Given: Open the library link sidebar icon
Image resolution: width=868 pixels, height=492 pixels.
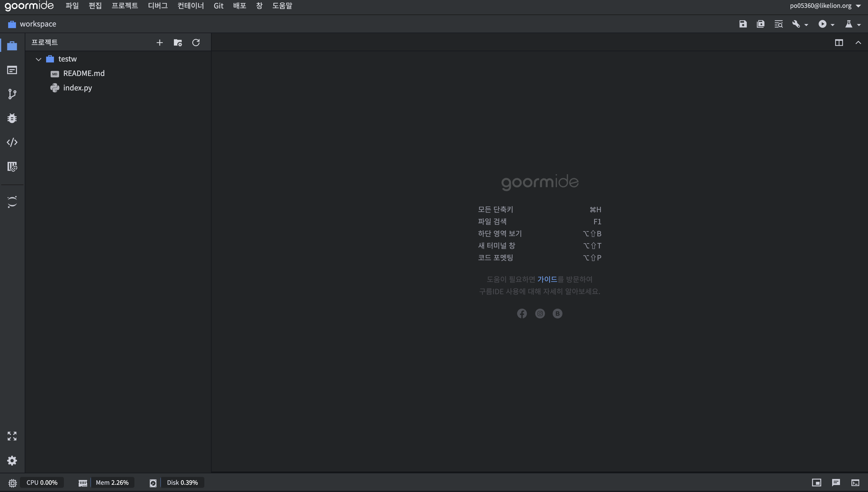Looking at the screenshot, I should point(12,167).
